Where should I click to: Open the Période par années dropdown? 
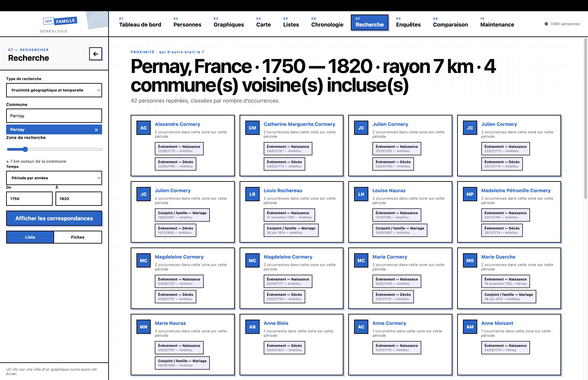point(54,178)
